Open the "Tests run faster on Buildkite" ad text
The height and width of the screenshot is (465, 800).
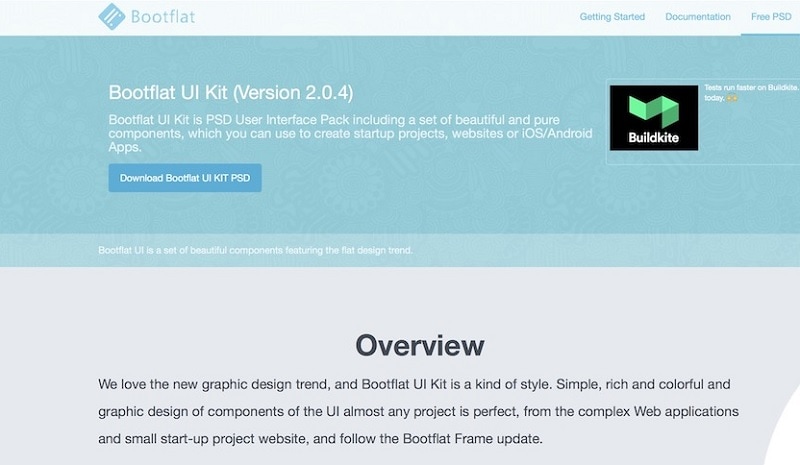(x=750, y=88)
